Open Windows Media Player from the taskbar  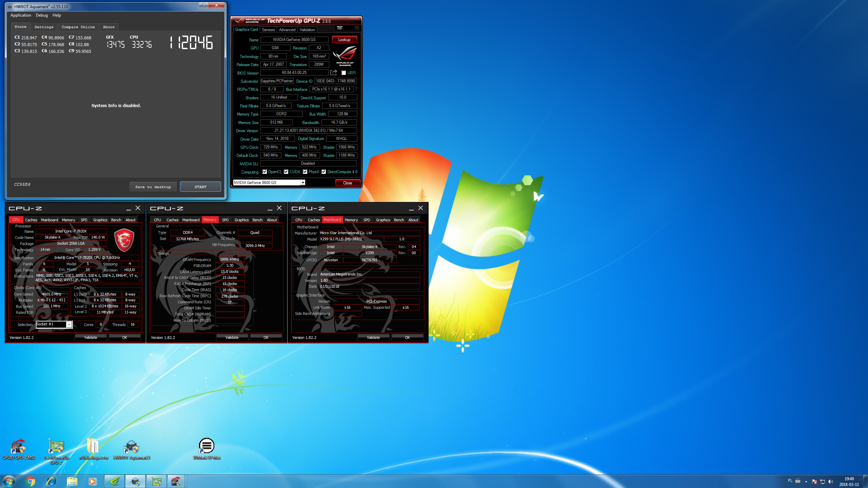pyautogui.click(x=92, y=481)
